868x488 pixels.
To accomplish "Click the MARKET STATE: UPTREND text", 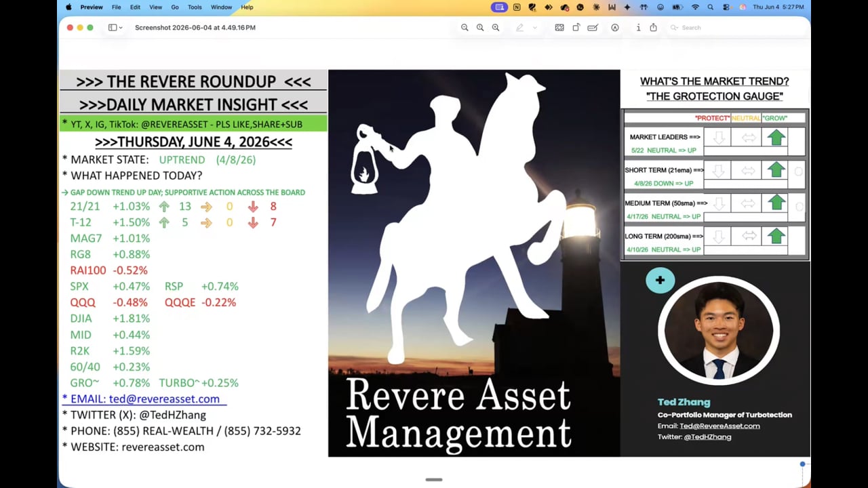I will [158, 160].
